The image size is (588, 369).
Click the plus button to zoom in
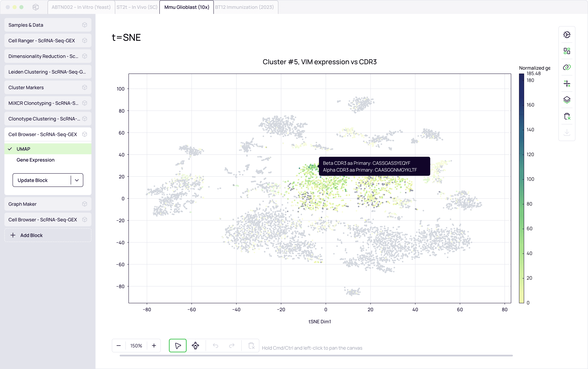pos(154,346)
